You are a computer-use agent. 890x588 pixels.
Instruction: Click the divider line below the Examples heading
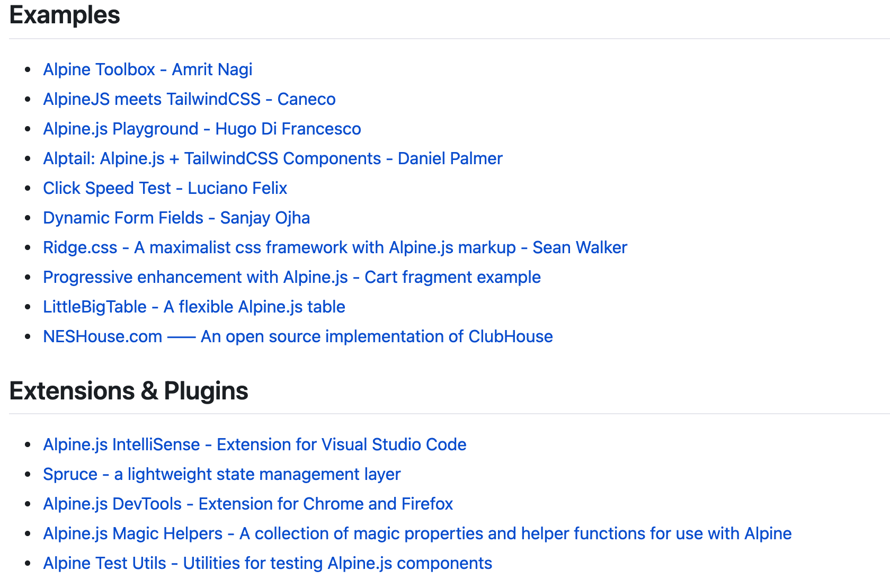pyautogui.click(x=445, y=39)
